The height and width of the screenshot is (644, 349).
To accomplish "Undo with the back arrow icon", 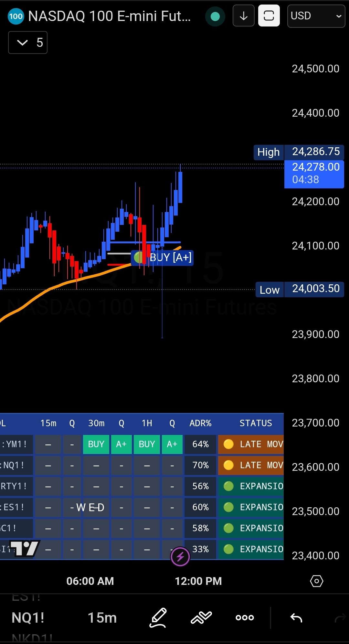I will point(296,618).
